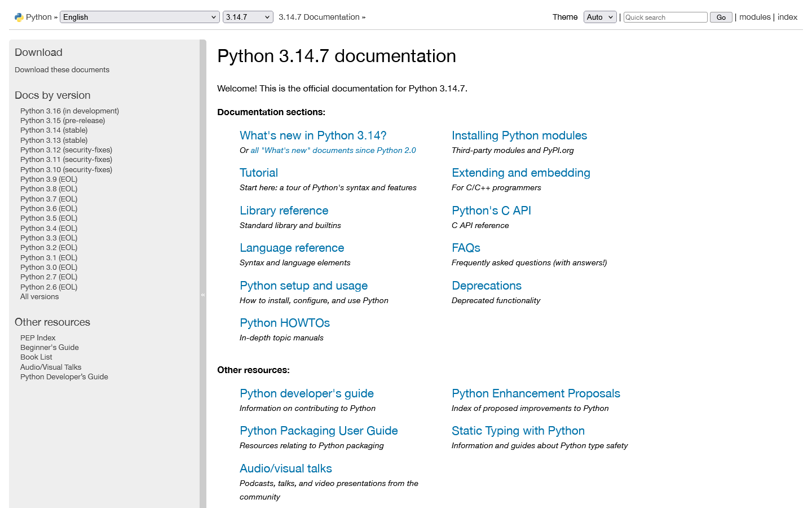Viewport: 812px width, 508px height.
Task: Open the FAQs section
Action: (466, 248)
